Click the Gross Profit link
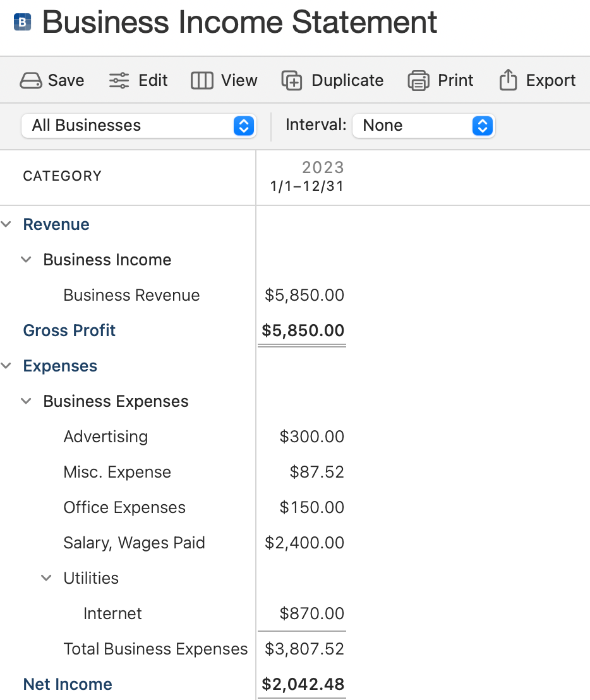Viewport: 590px width, 700px height. point(69,330)
